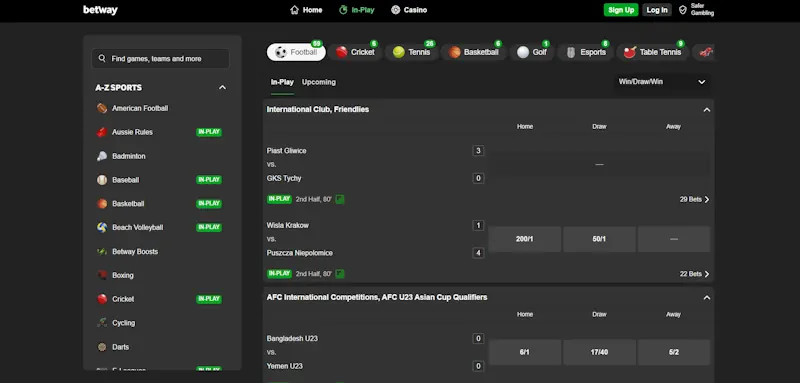Viewport: 800px width, 383px height.
Task: Open the Home navigation link
Action: 306,10
